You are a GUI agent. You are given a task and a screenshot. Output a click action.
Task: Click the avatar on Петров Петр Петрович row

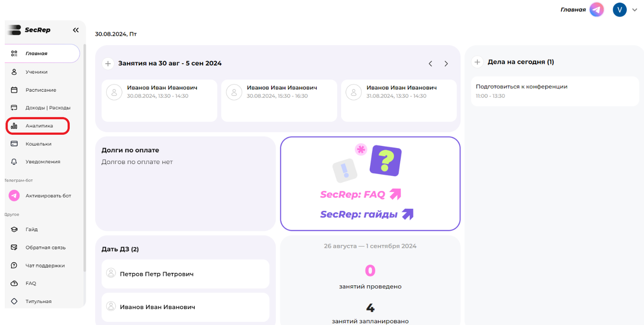111,274
